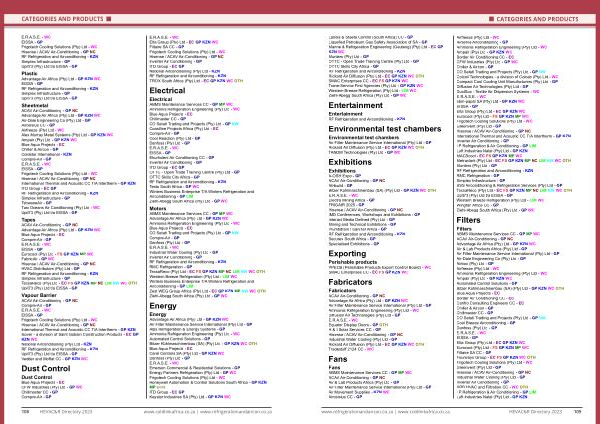
Task: Click 'Specialised Exhibitions' entry
Action: [x=354, y=244]
